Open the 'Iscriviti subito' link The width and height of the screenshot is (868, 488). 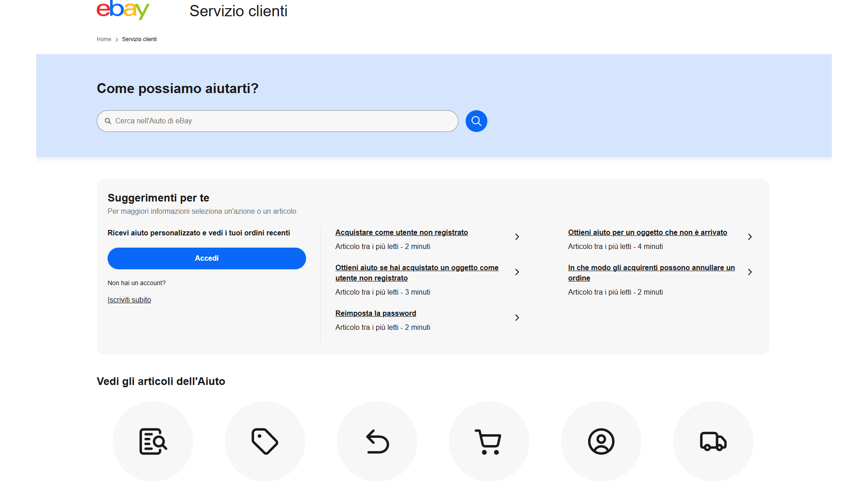click(x=129, y=300)
